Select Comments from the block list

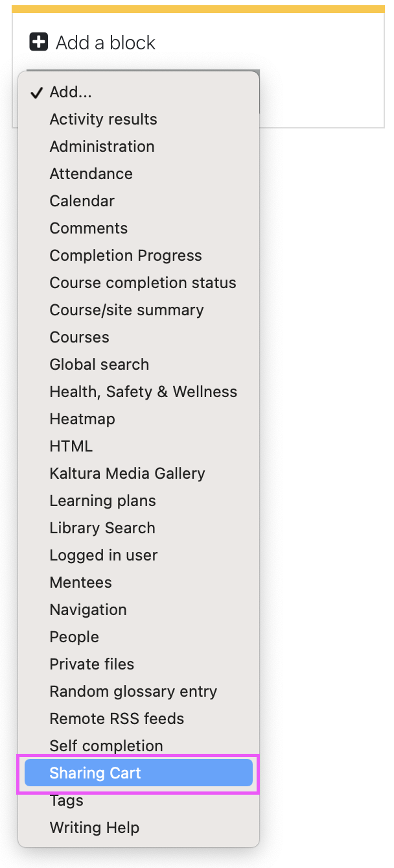click(x=139, y=228)
